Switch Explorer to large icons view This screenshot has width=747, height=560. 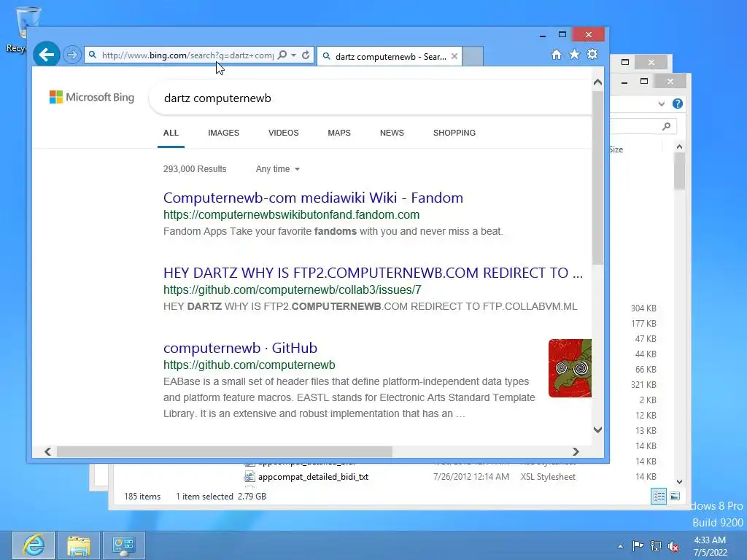pos(675,496)
